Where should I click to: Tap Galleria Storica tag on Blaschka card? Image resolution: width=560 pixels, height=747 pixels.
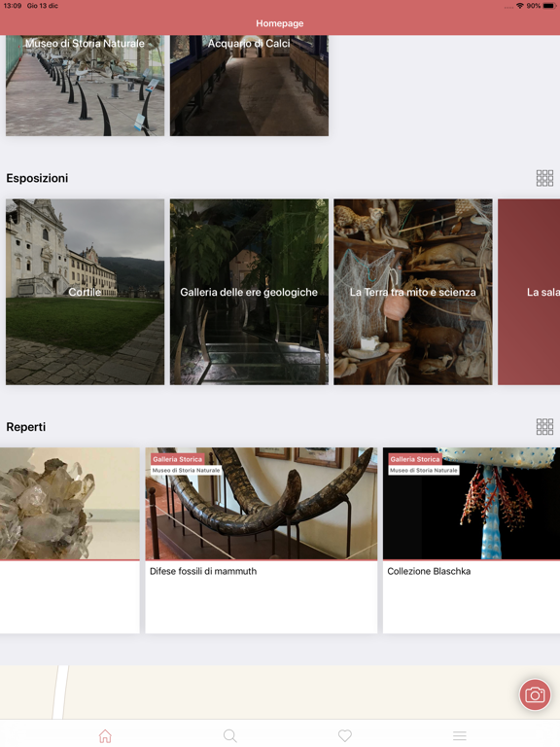point(415,459)
